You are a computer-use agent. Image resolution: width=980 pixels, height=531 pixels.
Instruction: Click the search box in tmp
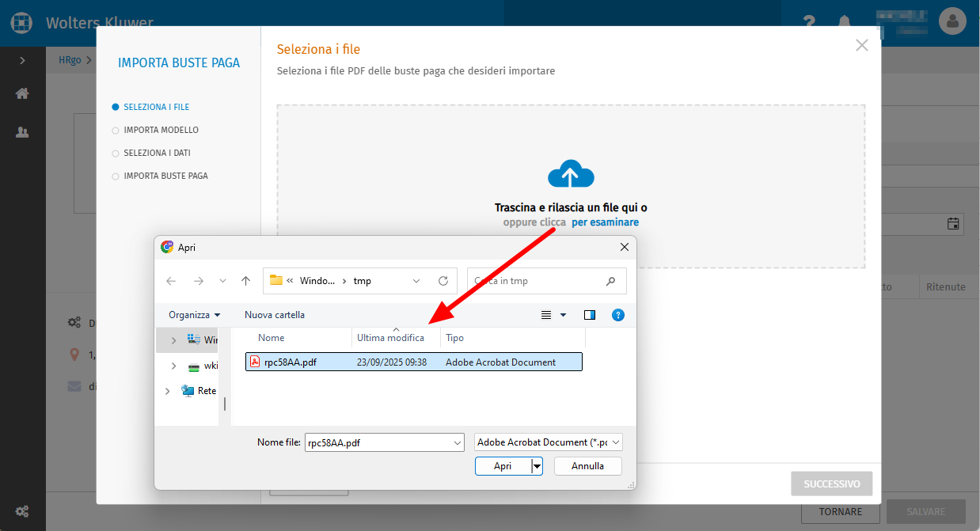tap(547, 281)
